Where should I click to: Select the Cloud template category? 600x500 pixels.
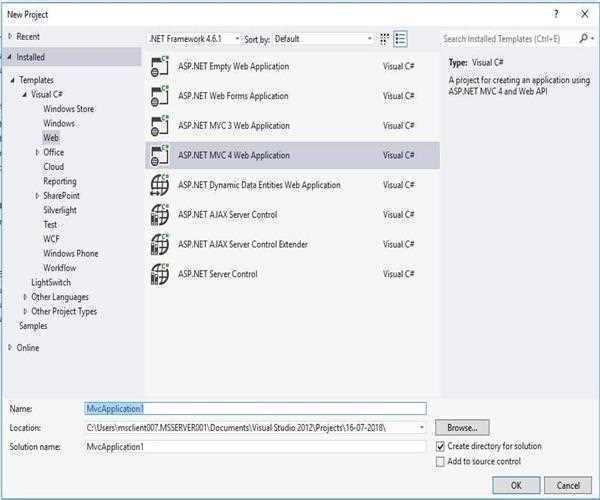click(53, 167)
